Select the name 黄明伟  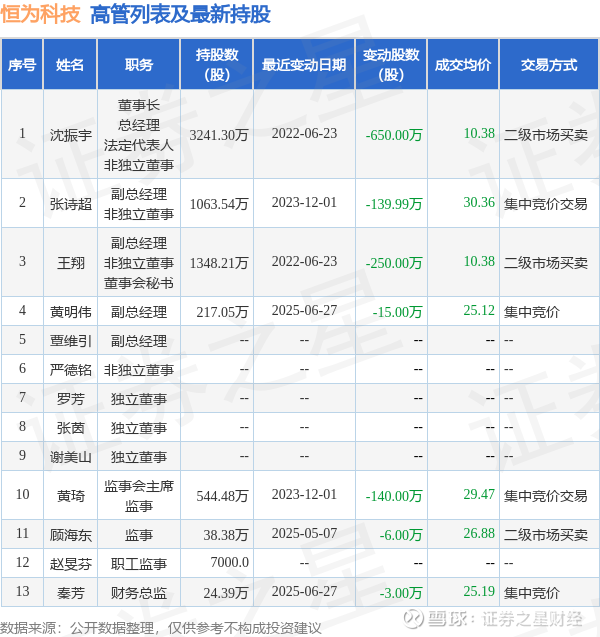click(x=71, y=312)
